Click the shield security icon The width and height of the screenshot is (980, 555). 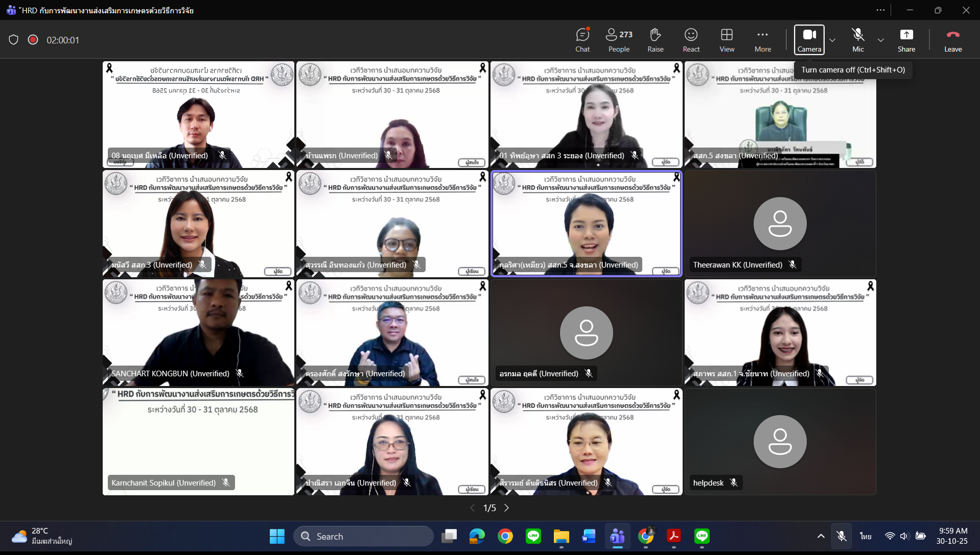(14, 40)
